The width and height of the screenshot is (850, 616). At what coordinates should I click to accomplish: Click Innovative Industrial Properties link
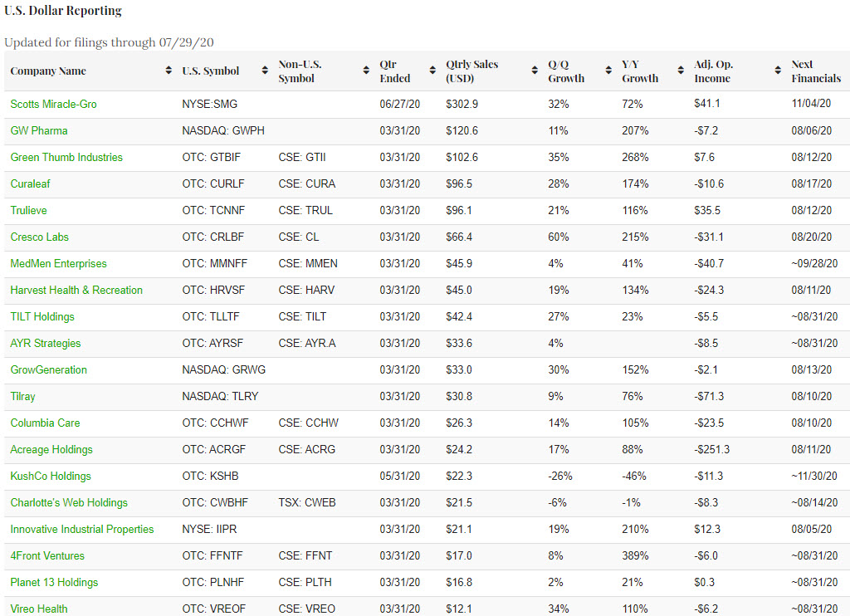(82, 530)
